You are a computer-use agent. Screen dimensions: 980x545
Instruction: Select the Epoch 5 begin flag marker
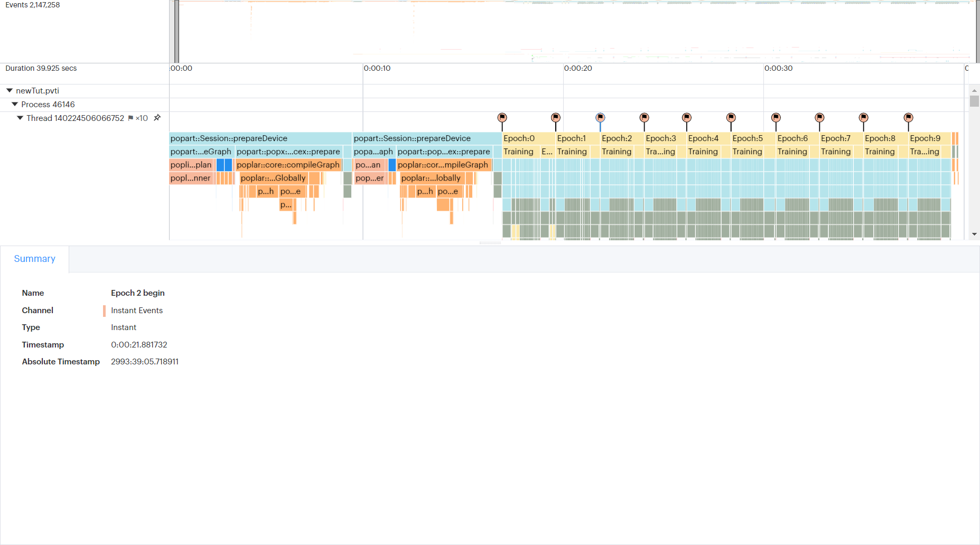pos(731,117)
